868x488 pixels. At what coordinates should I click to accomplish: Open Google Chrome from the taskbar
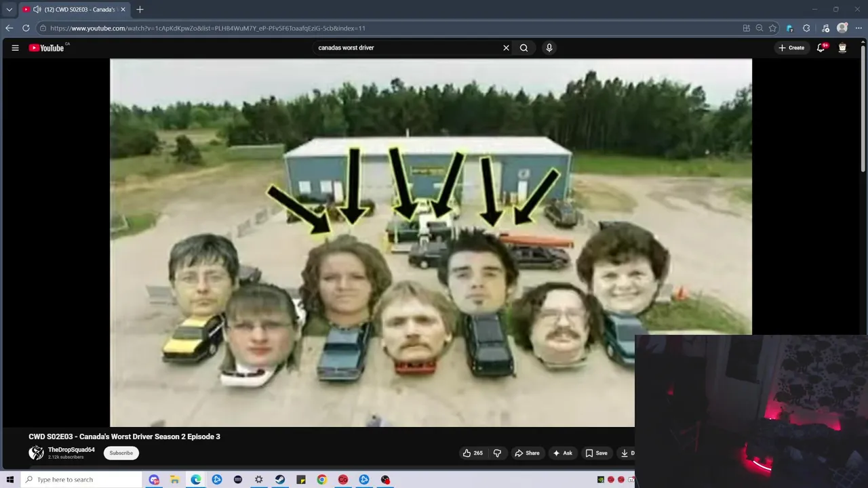(x=321, y=480)
